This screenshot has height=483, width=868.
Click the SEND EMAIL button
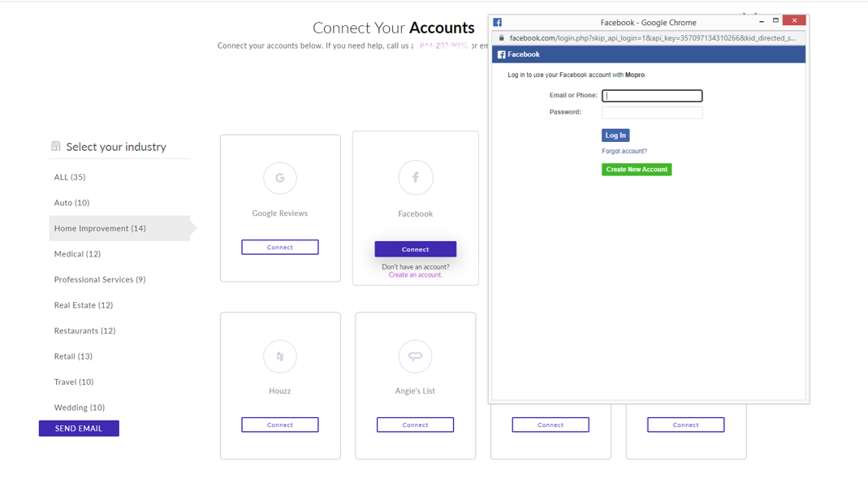point(79,429)
